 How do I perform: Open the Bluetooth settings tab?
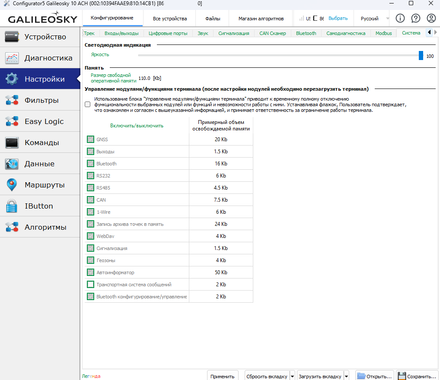point(306,33)
